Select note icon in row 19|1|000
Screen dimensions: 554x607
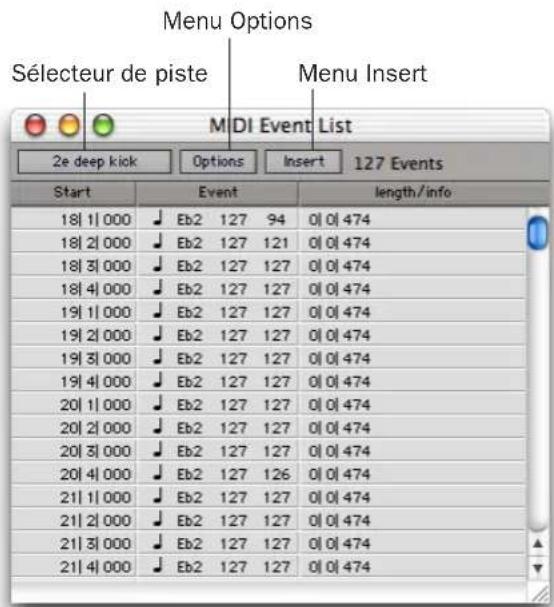[157, 311]
